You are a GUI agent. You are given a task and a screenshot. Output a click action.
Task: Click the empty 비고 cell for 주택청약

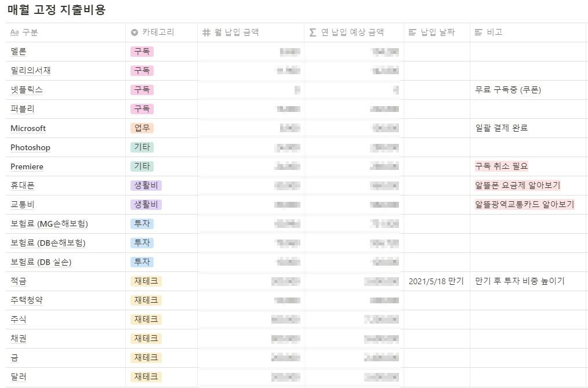528,300
